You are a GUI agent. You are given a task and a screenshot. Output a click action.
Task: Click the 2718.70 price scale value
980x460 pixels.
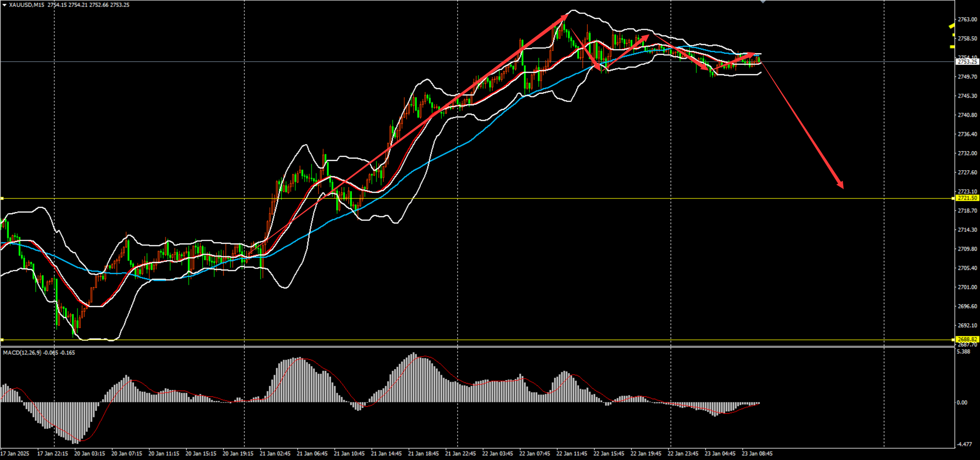(967, 211)
